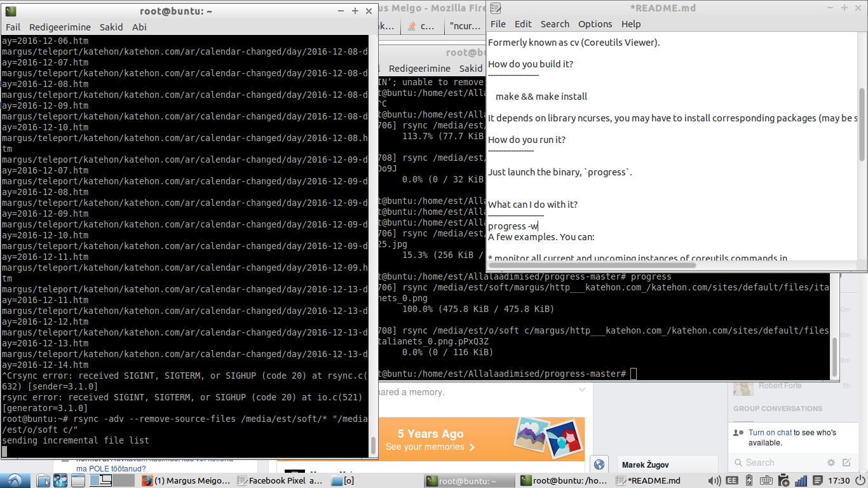Click the terminal icon in root@buntu title bar
This screenshot has width=868, height=488.
click(x=11, y=11)
